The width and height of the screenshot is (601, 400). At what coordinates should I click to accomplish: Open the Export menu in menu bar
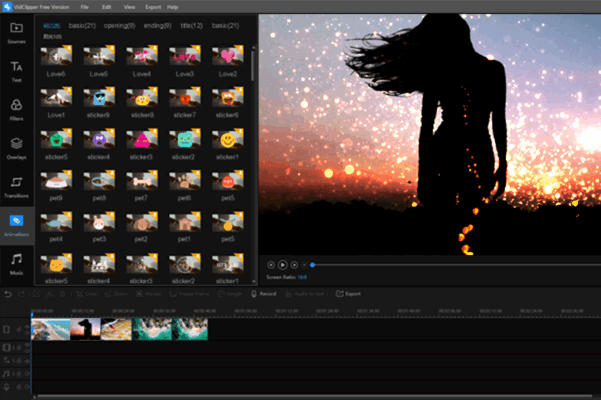(153, 7)
